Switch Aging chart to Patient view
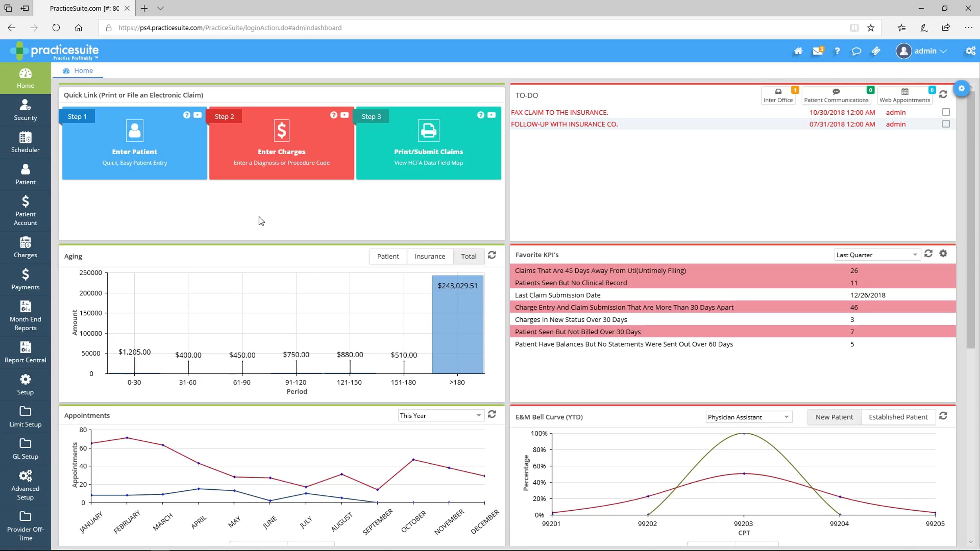This screenshot has height=551, width=980. pyautogui.click(x=388, y=256)
